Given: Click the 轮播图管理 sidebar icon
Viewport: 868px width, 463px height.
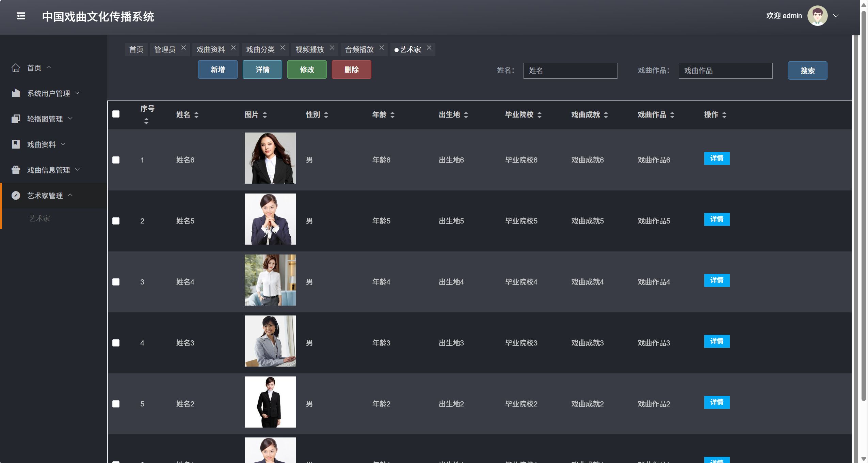Looking at the screenshot, I should point(16,119).
